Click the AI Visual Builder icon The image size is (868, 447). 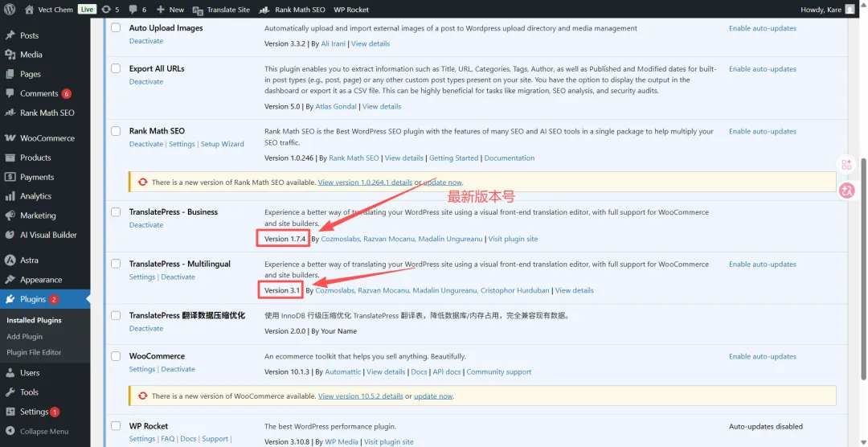(x=10, y=235)
